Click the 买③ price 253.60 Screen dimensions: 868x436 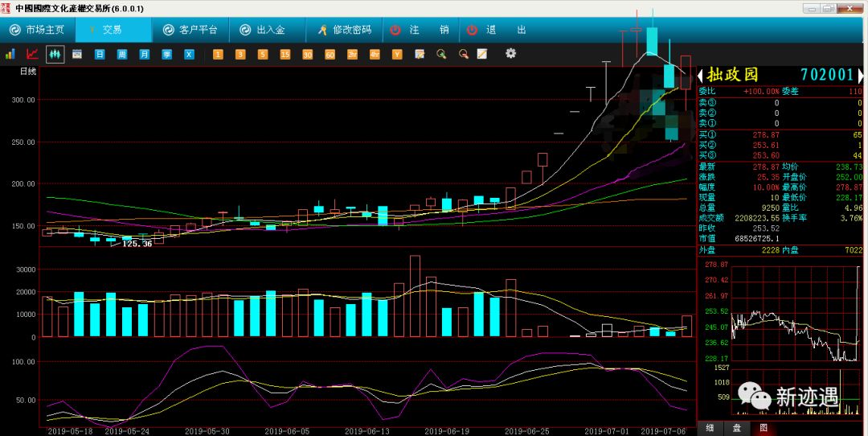tap(766, 155)
